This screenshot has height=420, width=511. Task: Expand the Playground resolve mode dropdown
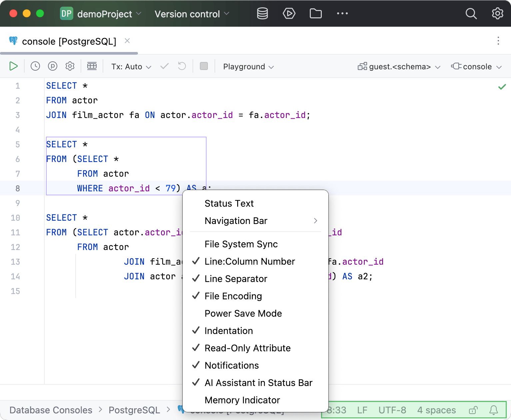[x=248, y=67]
